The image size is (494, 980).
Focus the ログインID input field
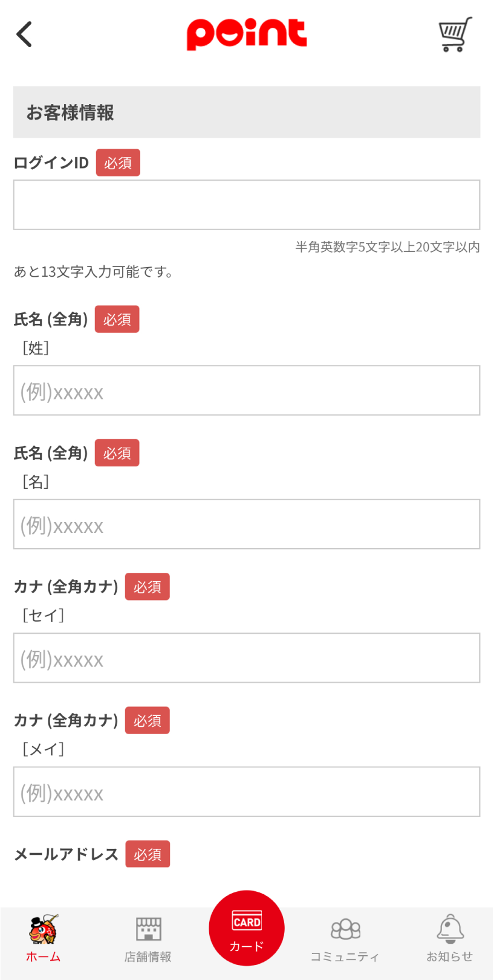point(247,205)
